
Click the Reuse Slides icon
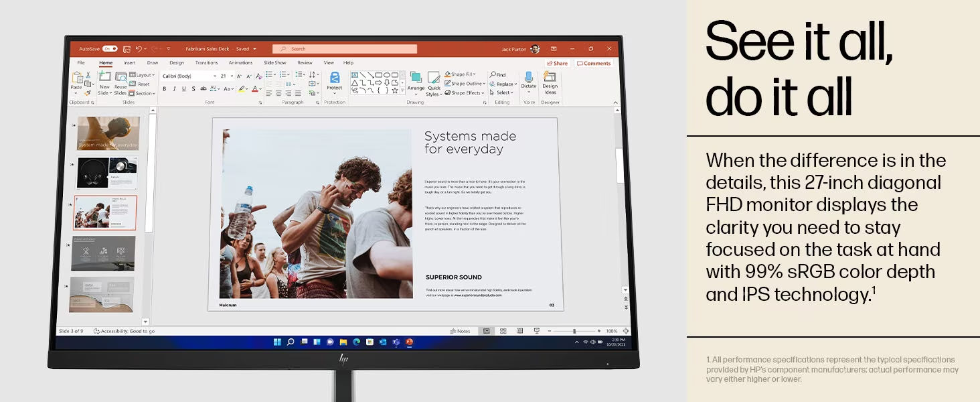coord(120,78)
